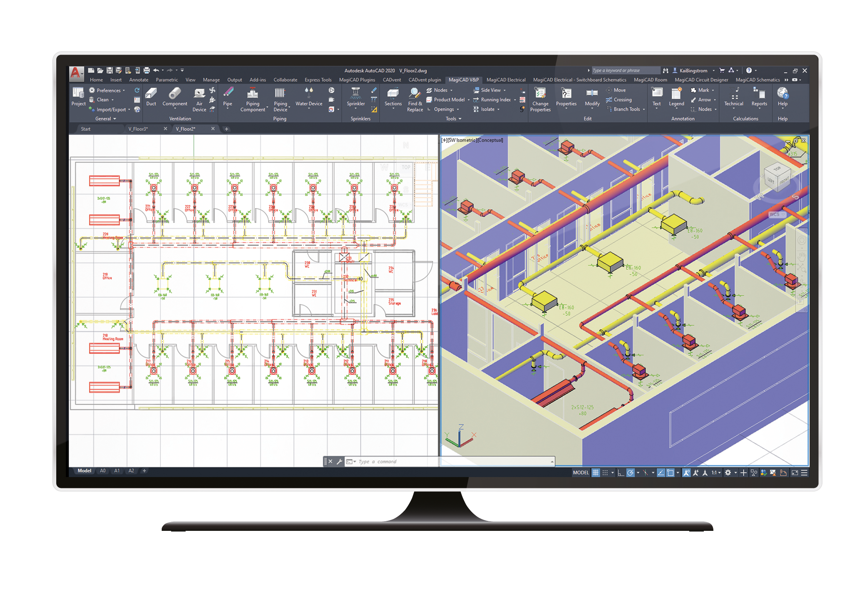This screenshot has width=868, height=608.
Task: Switch to the MagiCAD Electrical ribbon tab
Action: click(505, 80)
